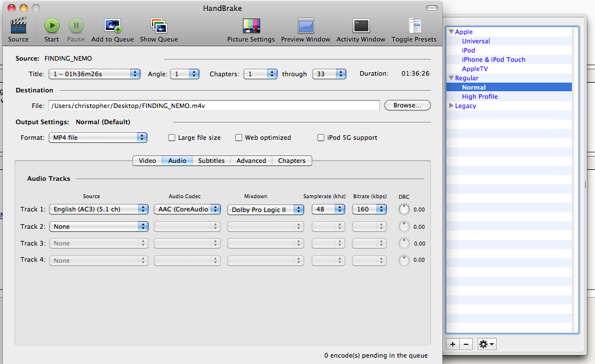Click the Browse... button

[x=408, y=105]
